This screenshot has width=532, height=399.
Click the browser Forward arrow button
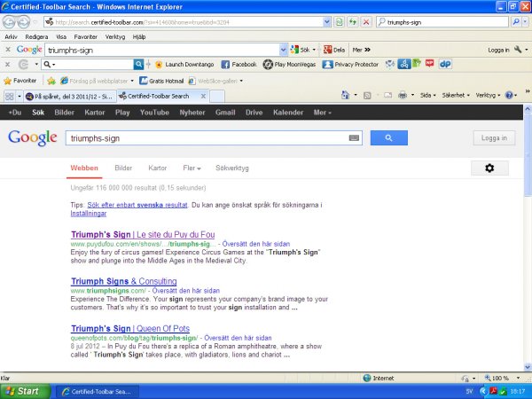(23, 22)
